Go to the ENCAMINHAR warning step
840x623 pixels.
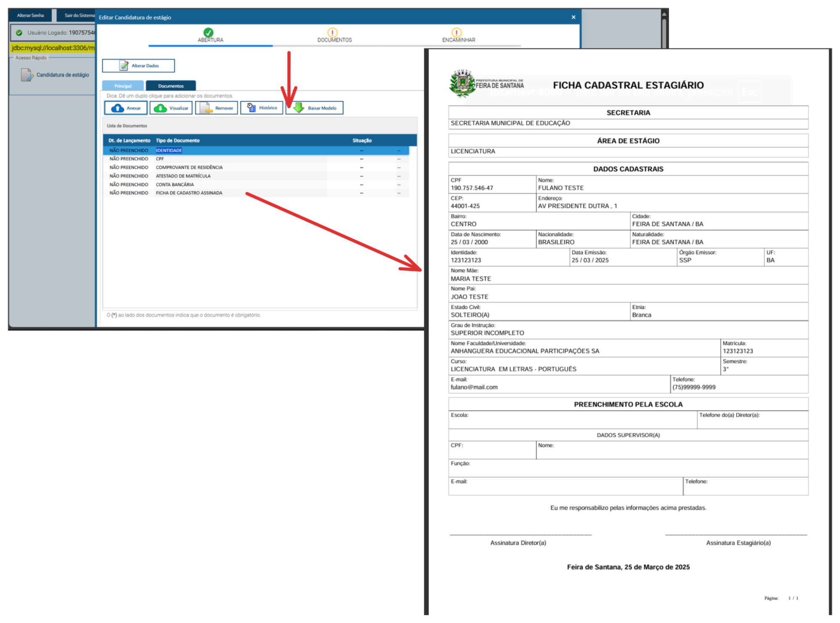(x=456, y=33)
